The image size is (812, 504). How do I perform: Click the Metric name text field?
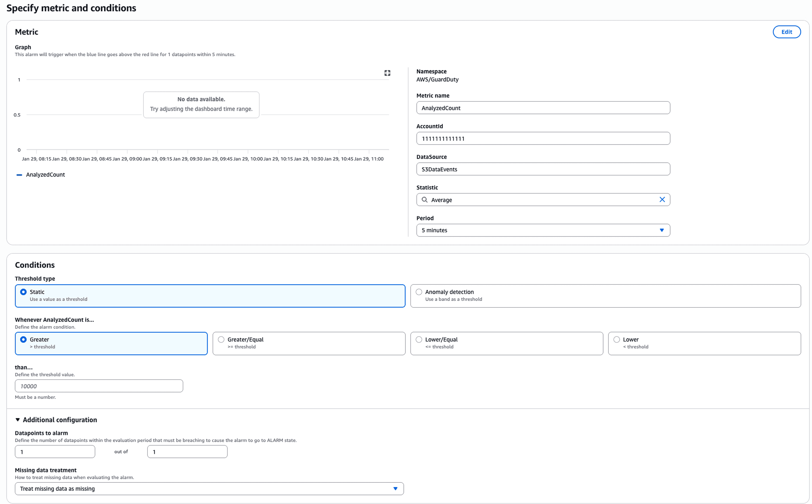pos(543,108)
